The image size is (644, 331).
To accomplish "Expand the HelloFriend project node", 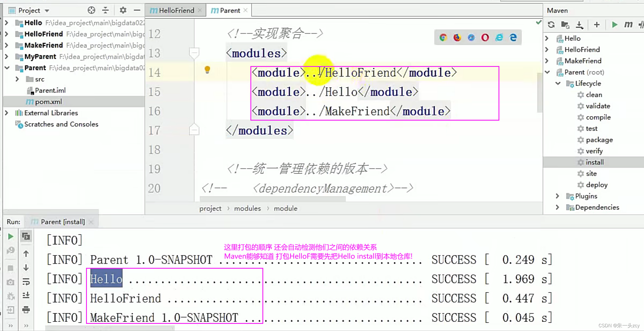I will coord(7,34).
